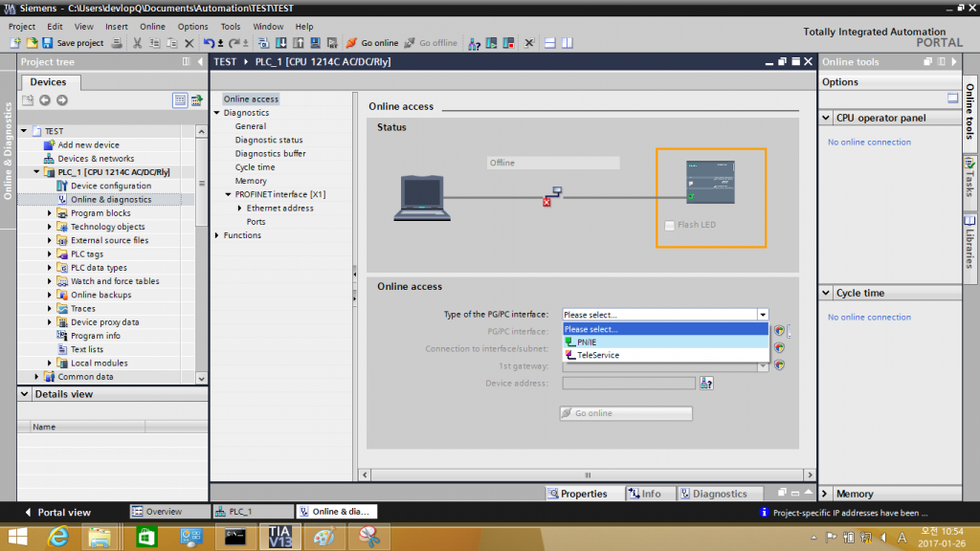Switch to Portal view
The image size is (980, 551).
pos(57,513)
